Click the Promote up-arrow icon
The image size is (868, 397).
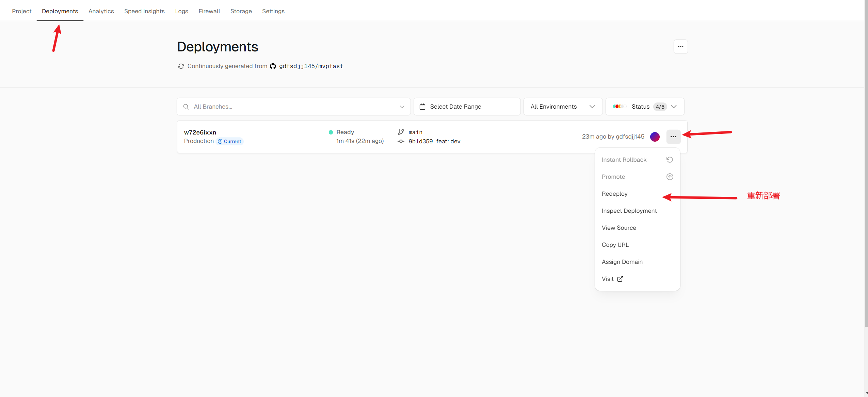click(x=670, y=177)
